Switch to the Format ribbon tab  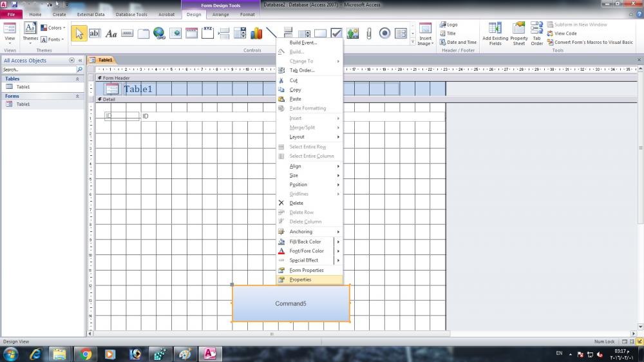point(247,14)
